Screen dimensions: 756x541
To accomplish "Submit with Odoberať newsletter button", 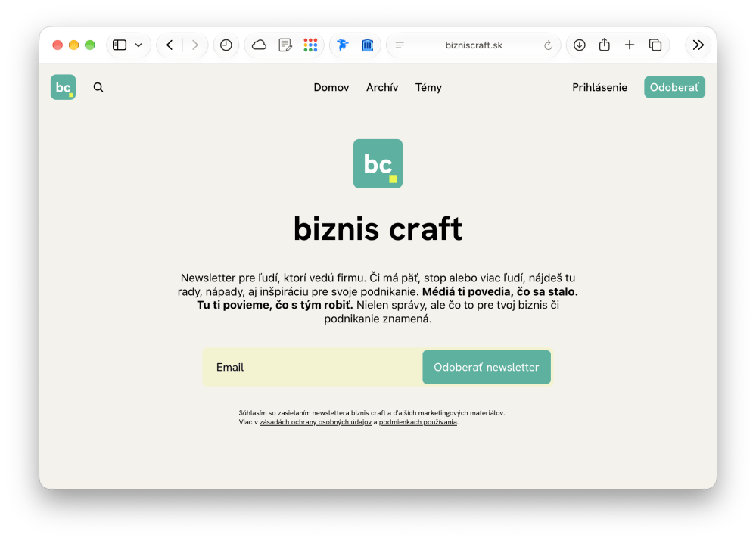I will pyautogui.click(x=487, y=368).
